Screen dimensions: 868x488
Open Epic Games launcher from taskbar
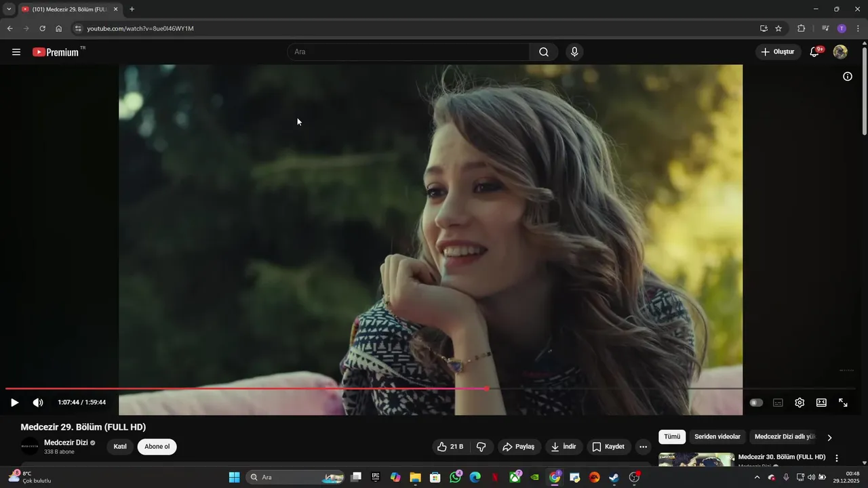click(376, 477)
